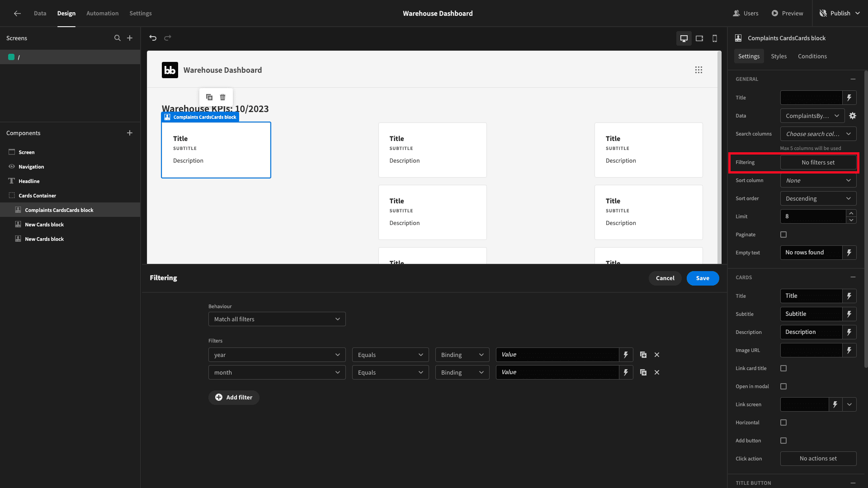
Task: Click the binding value icon for year filter
Action: pyautogui.click(x=626, y=355)
